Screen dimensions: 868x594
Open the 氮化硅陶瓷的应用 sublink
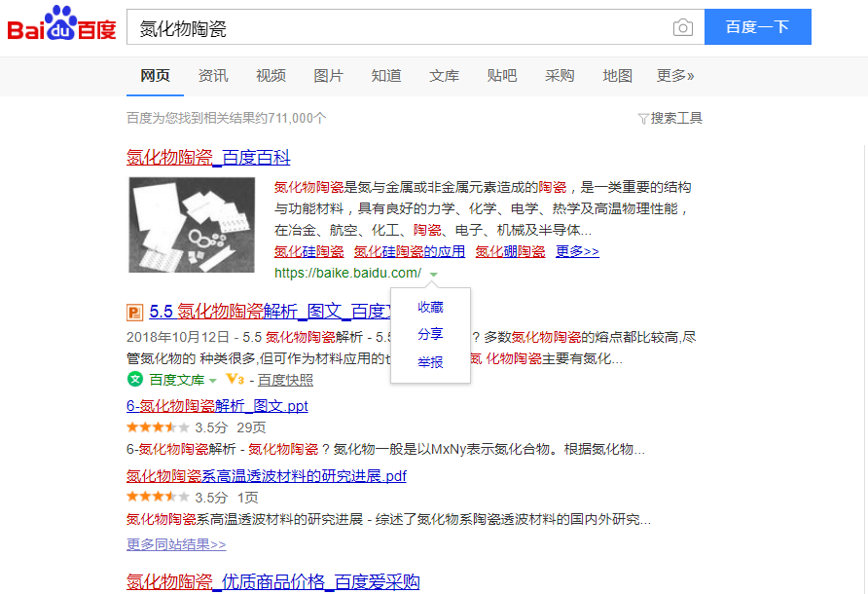coord(410,251)
